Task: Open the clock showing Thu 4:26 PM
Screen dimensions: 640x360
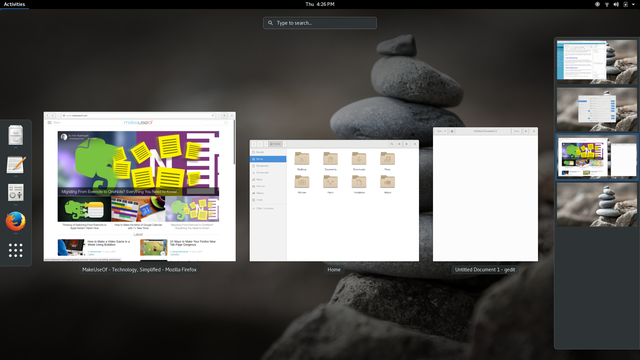Action: [320, 4]
